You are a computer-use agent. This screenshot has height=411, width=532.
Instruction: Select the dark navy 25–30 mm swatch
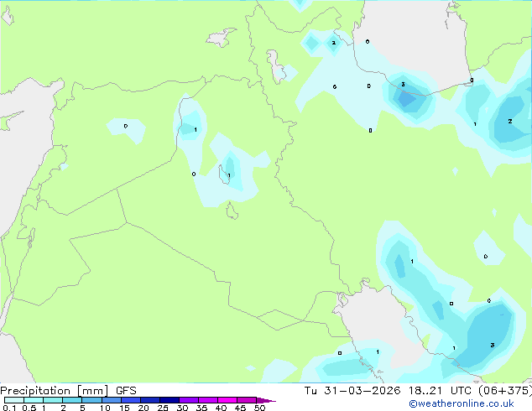click(x=170, y=400)
